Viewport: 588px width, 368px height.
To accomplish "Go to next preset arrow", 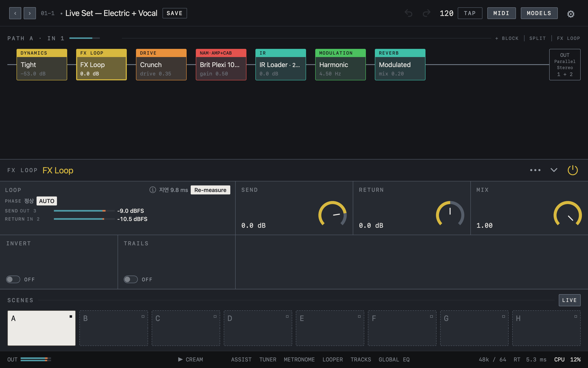I will coord(30,13).
